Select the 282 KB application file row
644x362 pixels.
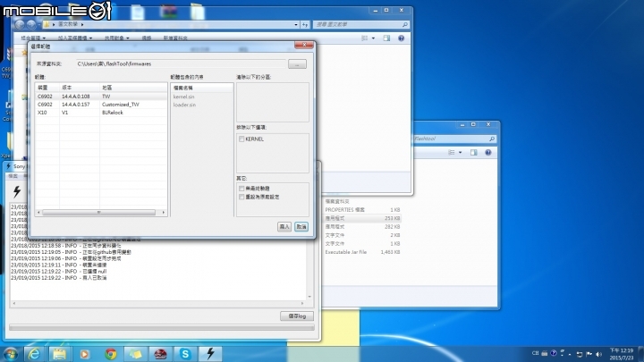coord(362,226)
